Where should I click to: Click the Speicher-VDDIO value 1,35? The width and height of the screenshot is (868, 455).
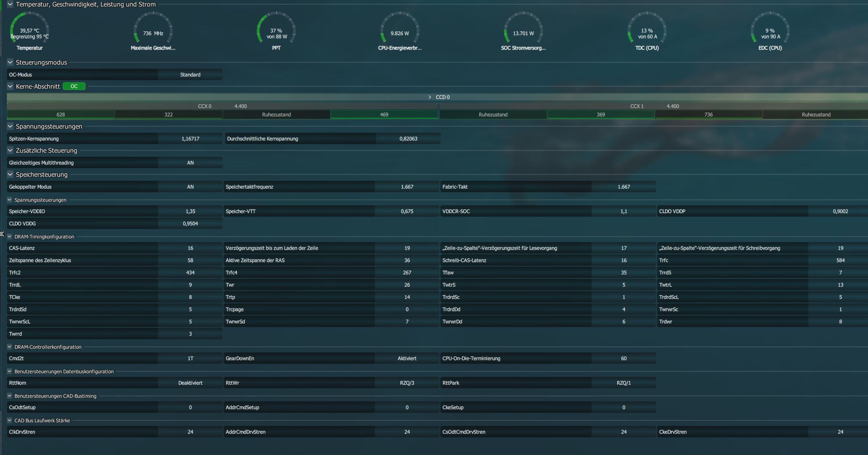pyautogui.click(x=190, y=211)
